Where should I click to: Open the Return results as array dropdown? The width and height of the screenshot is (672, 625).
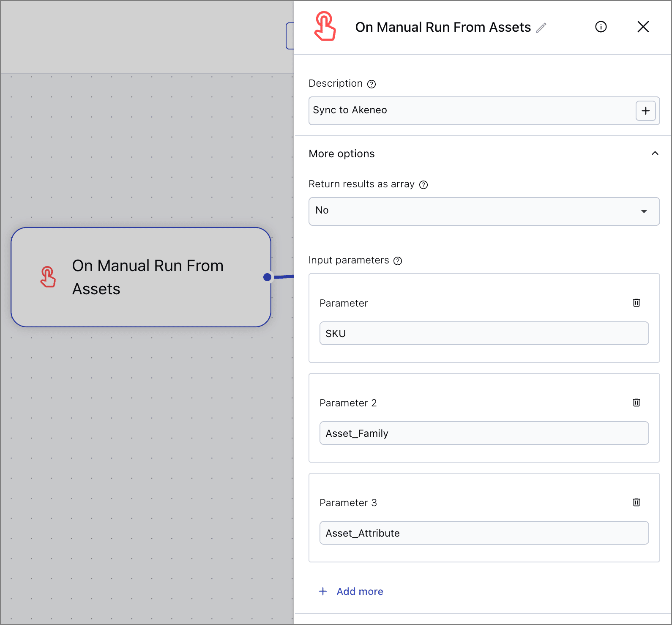tap(484, 211)
